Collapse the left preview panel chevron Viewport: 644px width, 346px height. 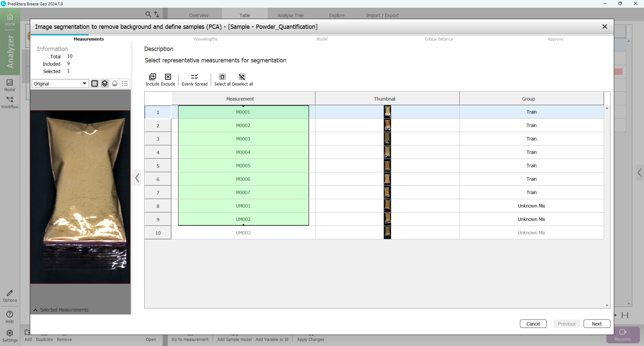point(137,178)
